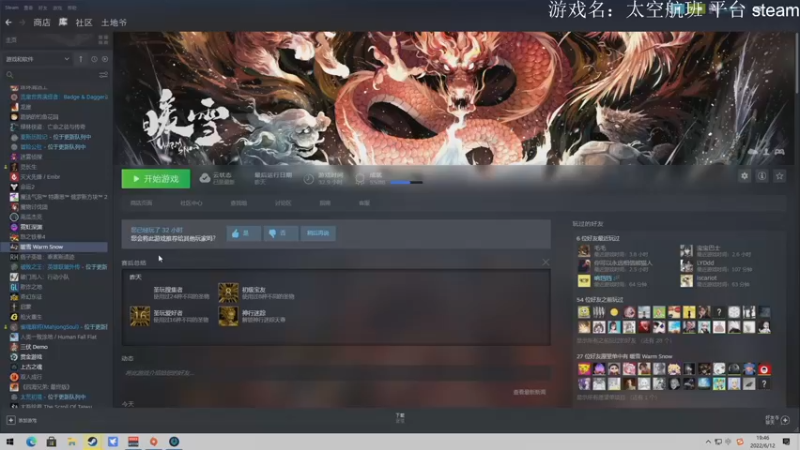Toggle the favorite star icon
This screenshot has height=450, width=800.
[x=780, y=176]
